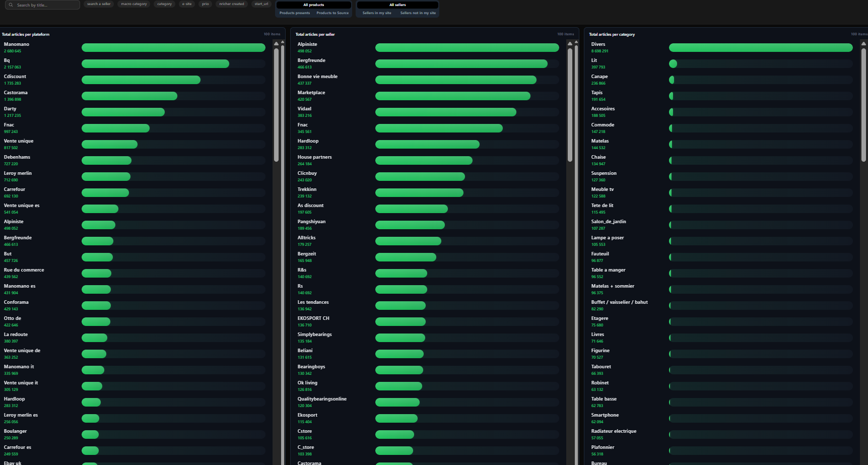Select the Alpiniste row in seller panel
Image resolution: width=868 pixels, height=465 pixels.
coord(428,47)
